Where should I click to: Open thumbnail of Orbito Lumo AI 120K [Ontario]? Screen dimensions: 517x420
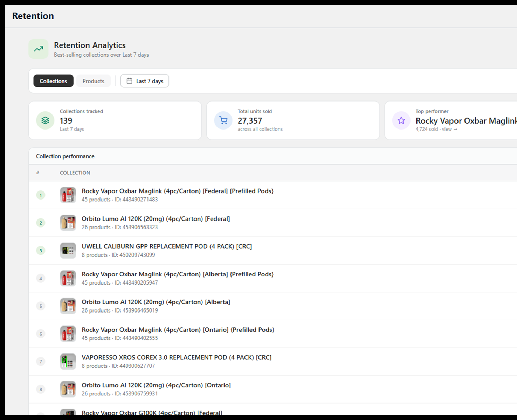point(68,389)
